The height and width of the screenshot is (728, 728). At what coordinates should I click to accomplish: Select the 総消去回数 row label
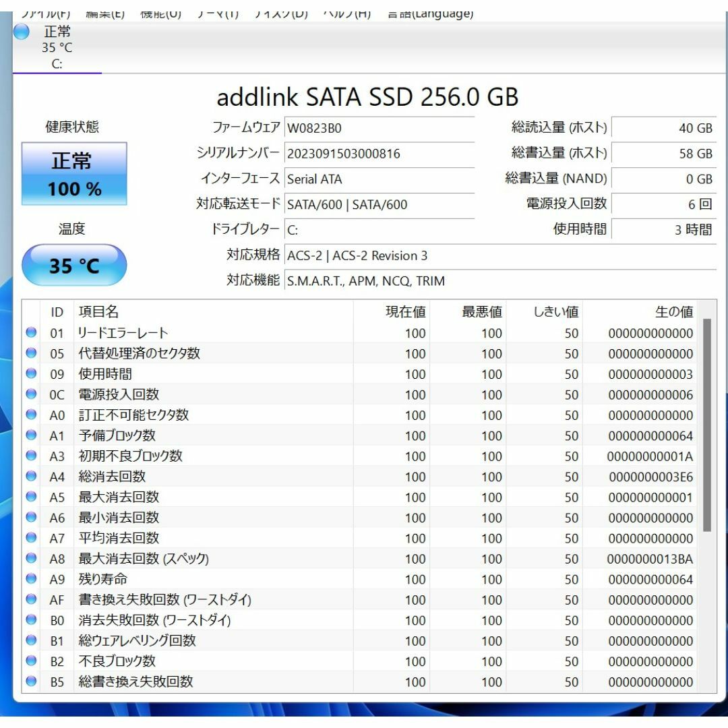pyautogui.click(x=112, y=477)
